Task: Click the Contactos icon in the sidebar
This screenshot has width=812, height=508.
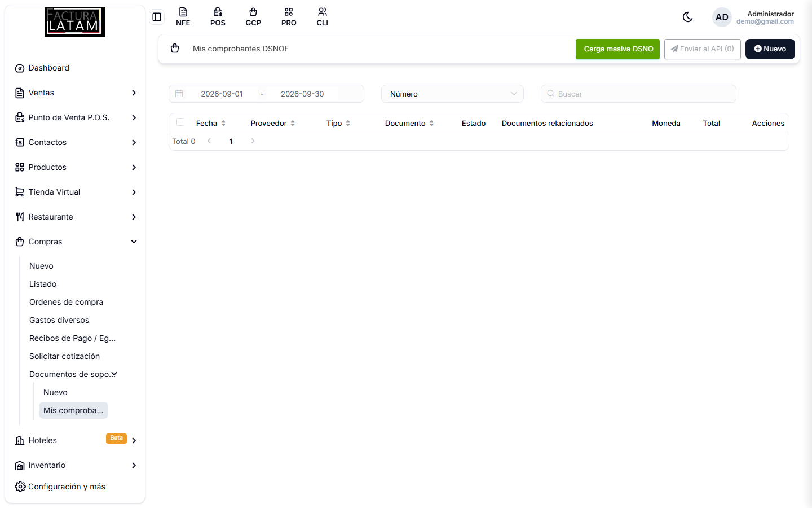Action: click(20, 142)
